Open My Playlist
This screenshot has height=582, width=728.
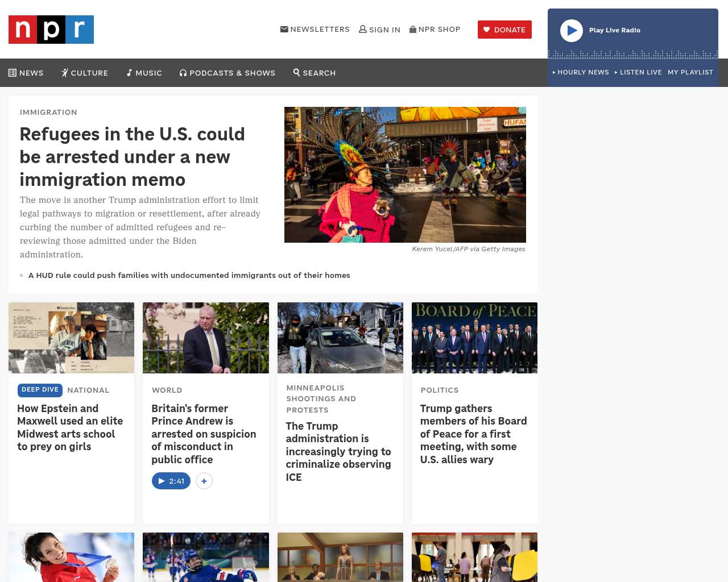coord(690,72)
